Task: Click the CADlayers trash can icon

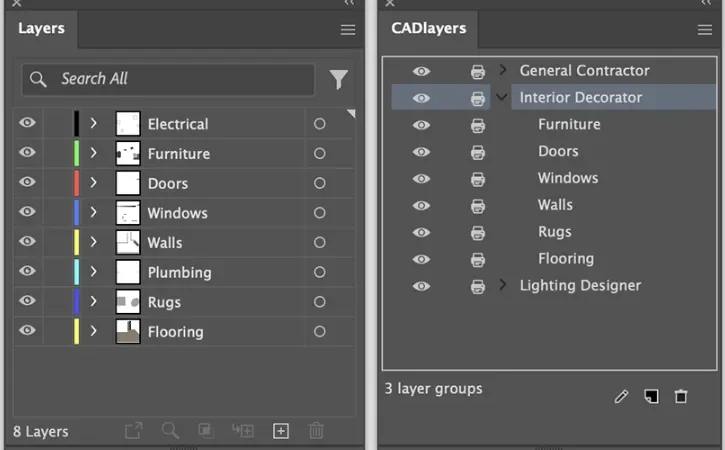Action: (x=681, y=396)
